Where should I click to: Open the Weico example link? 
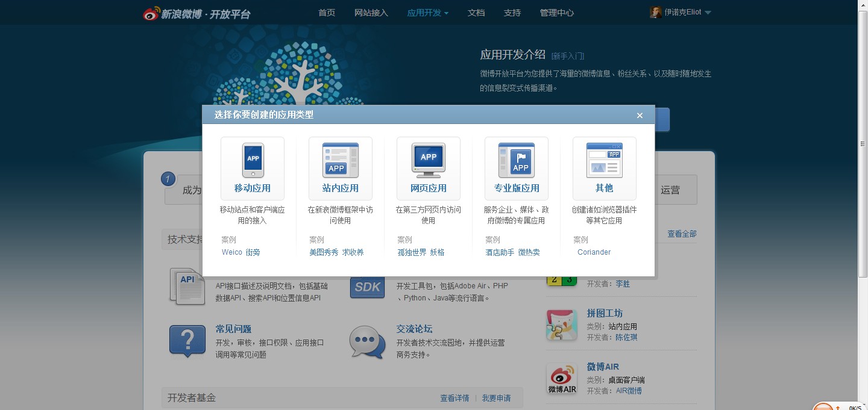(232, 252)
